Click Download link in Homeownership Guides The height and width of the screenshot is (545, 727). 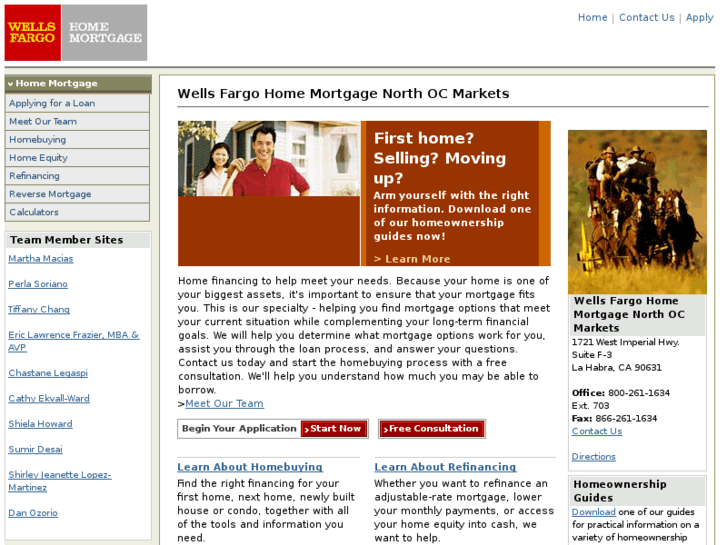coord(593,512)
